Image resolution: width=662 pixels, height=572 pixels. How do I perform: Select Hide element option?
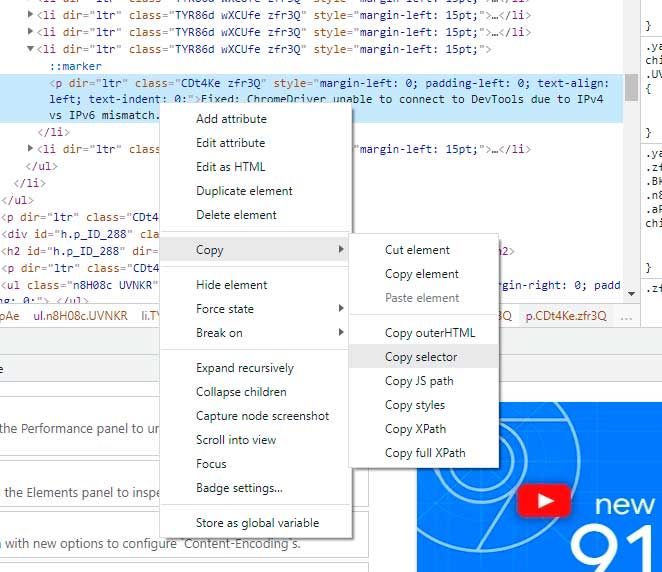click(x=256, y=285)
